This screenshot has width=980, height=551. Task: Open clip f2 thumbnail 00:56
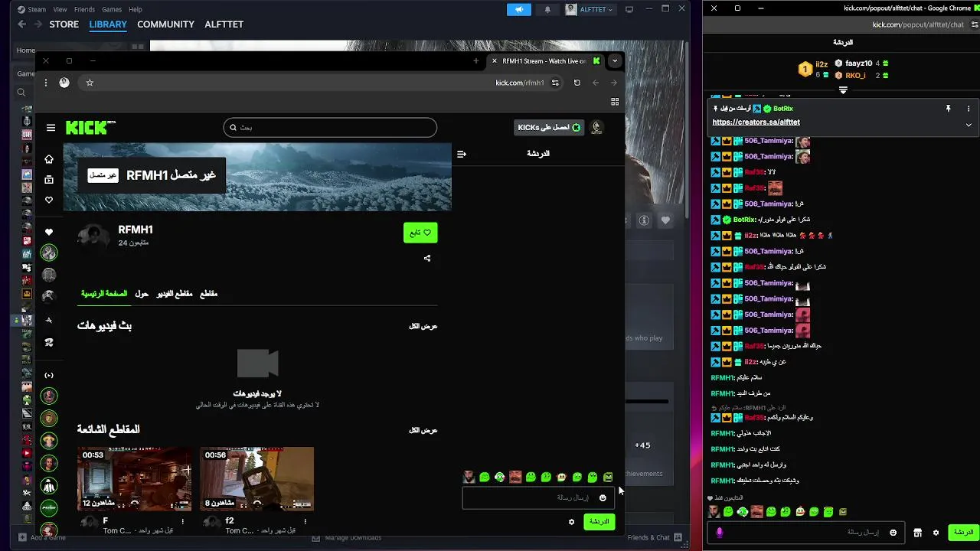pos(256,479)
